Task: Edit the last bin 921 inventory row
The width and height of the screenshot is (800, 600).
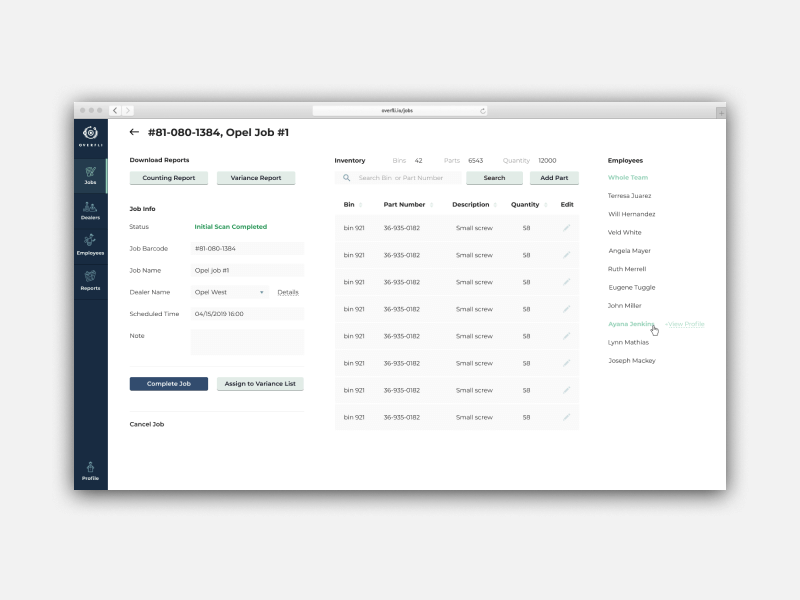Action: point(566,417)
